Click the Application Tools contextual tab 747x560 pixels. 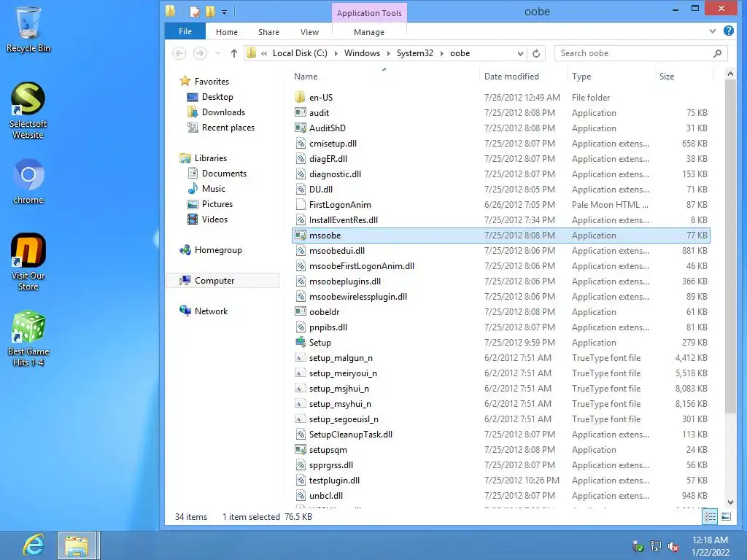(x=369, y=13)
